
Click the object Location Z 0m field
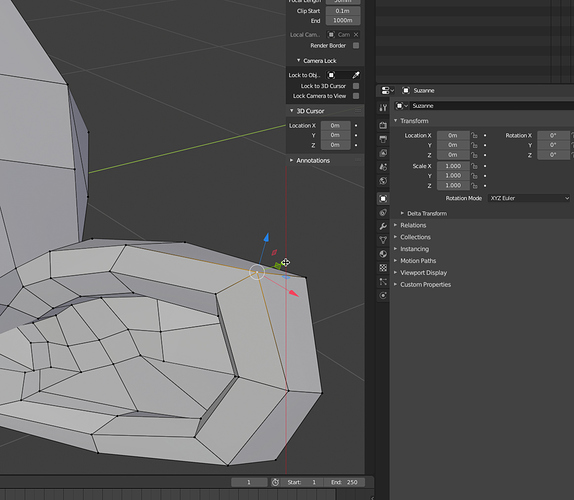(453, 155)
